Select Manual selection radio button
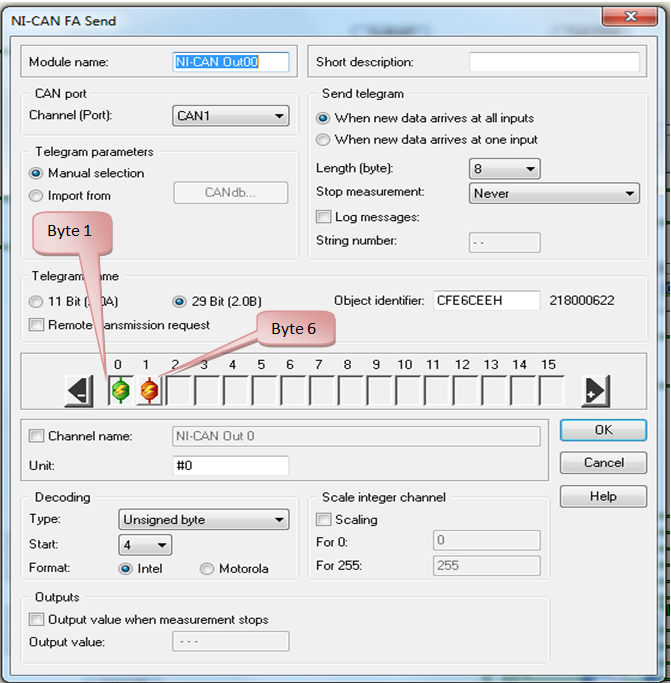Screen dimensions: 671x683 (36, 173)
